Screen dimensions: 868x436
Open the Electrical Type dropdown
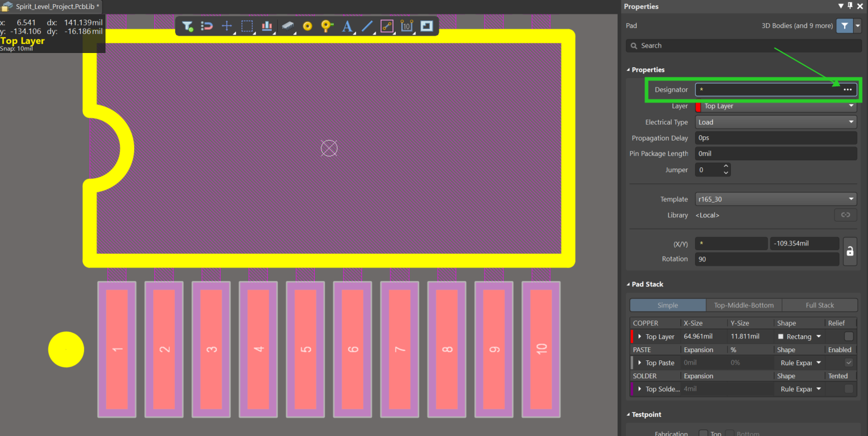(x=776, y=122)
